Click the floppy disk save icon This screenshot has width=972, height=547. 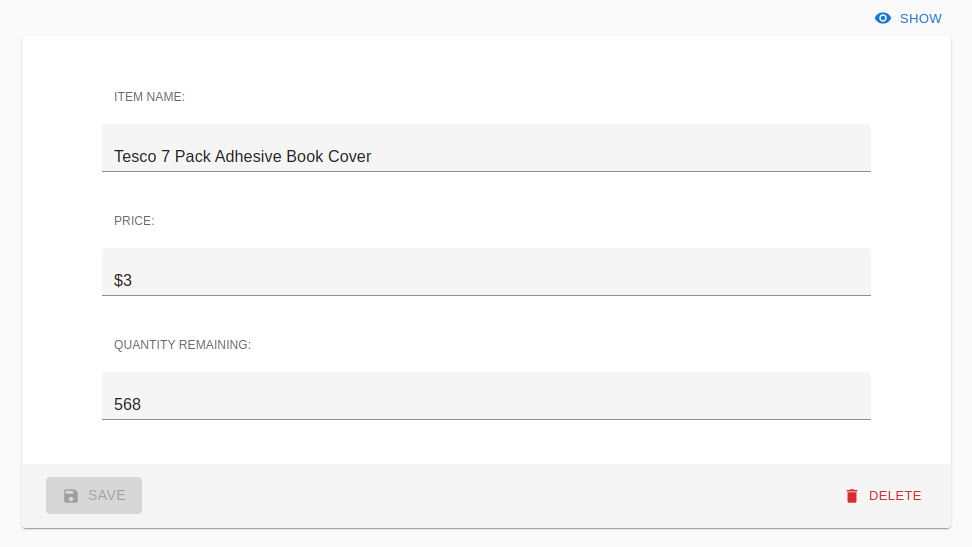coord(71,496)
